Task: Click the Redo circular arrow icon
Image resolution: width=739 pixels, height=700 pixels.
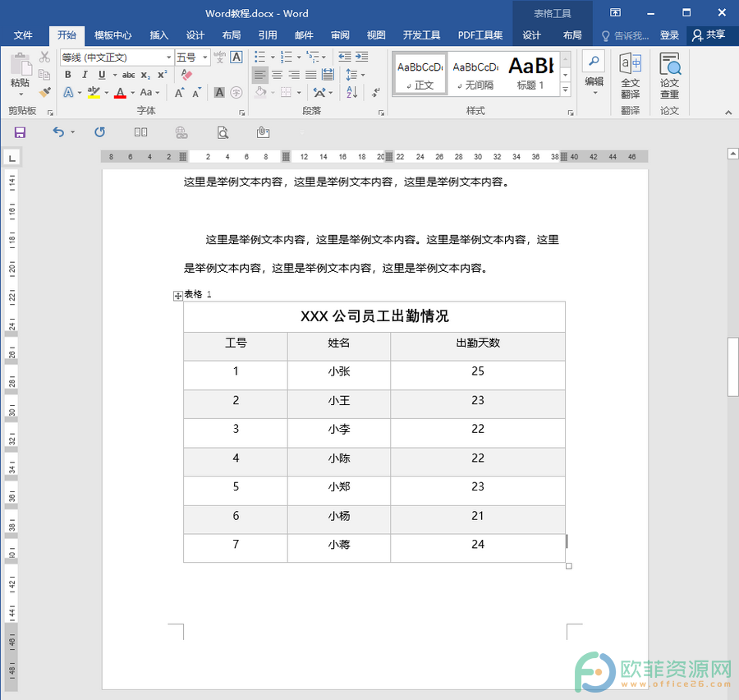Action: pyautogui.click(x=99, y=132)
